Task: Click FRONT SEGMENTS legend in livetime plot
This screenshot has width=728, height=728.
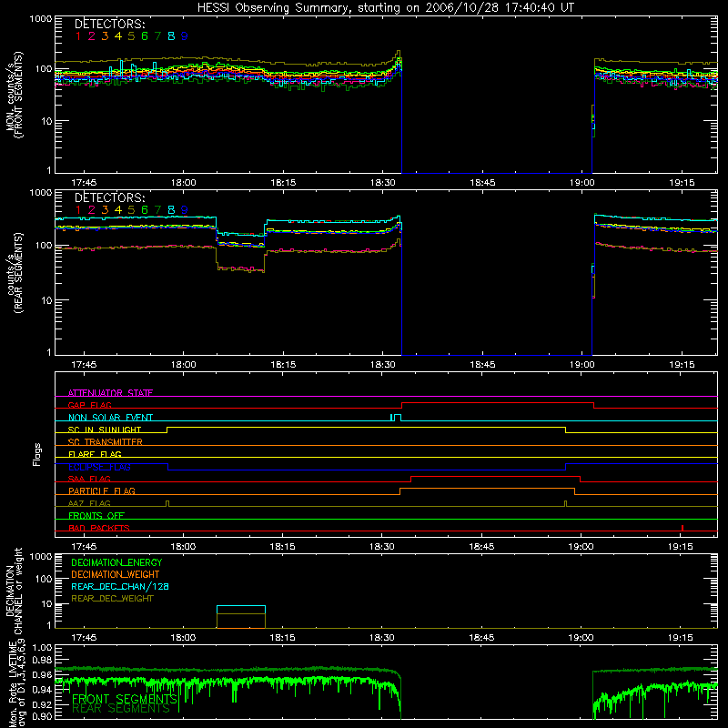Action: click(x=125, y=699)
